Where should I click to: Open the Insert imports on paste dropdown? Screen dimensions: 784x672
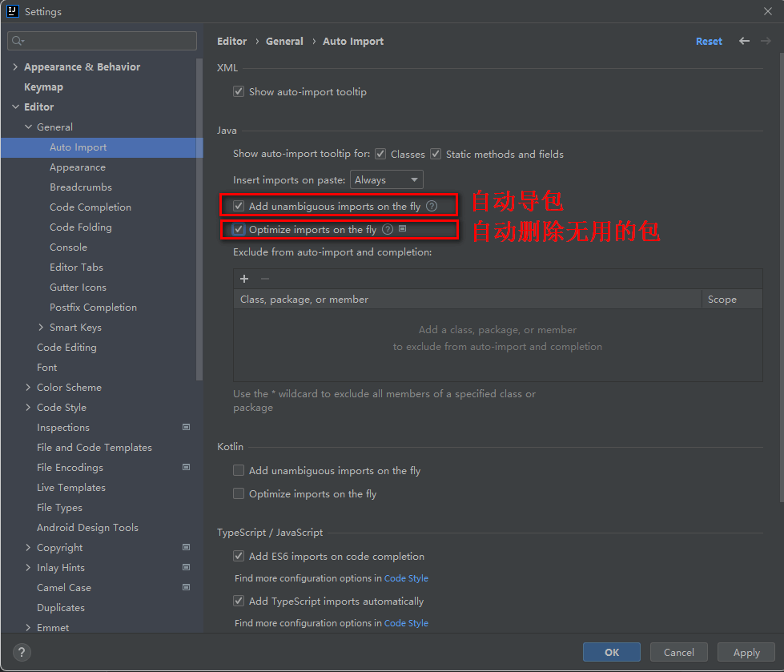[387, 179]
